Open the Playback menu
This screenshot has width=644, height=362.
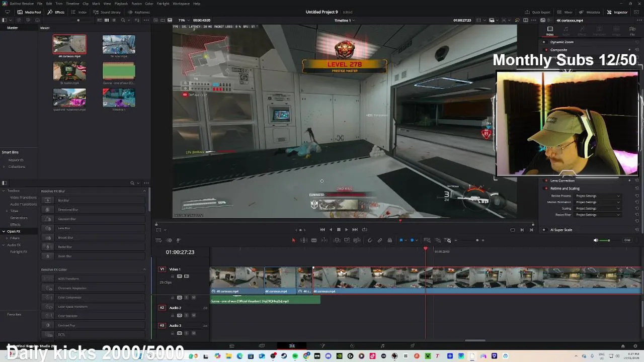tap(121, 4)
